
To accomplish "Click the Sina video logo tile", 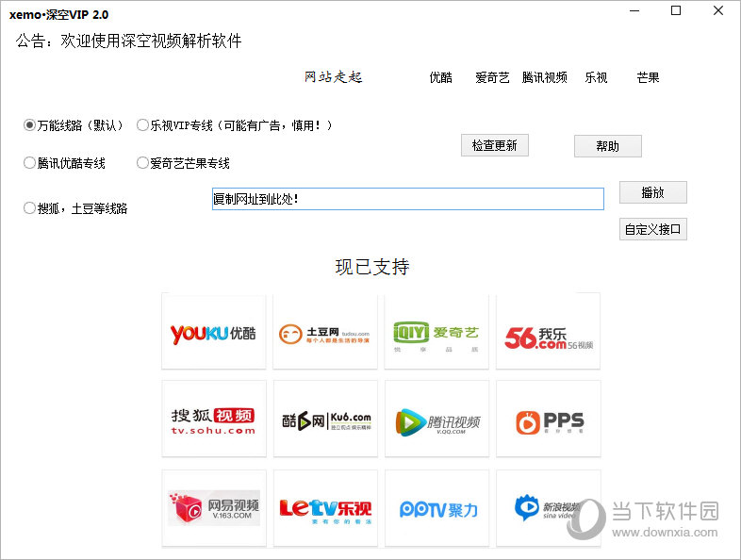I will click(548, 508).
